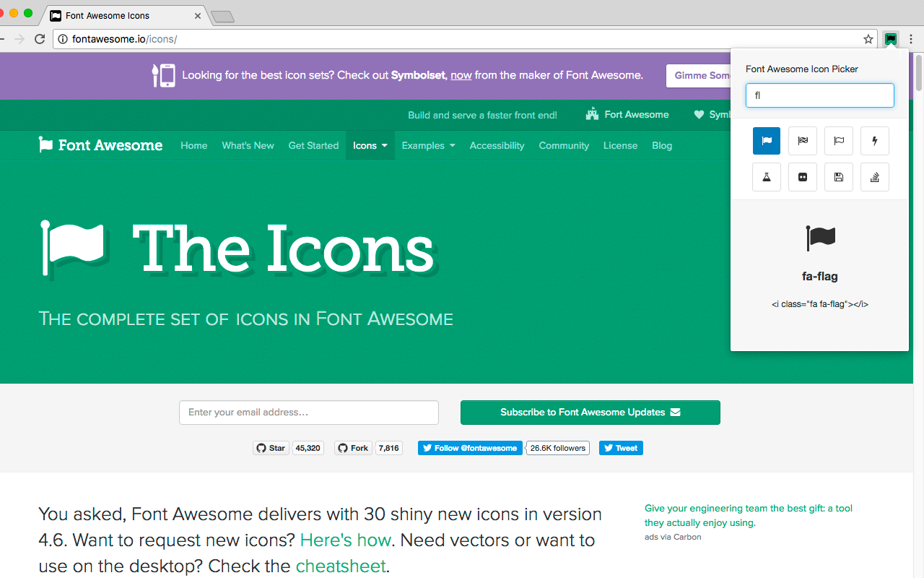The image size is (924, 578).
Task: Focus the icon picker search field
Action: (x=819, y=95)
